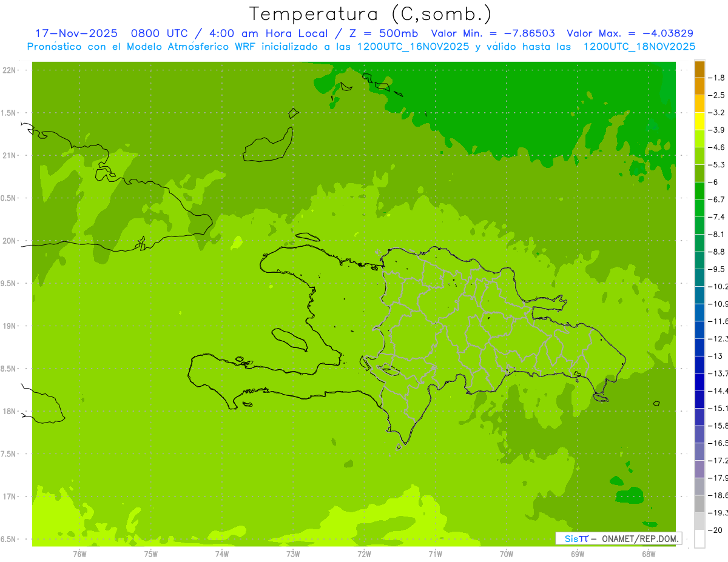Screen dimensions: 728x562
Task: Click the "68W" longitude label
Action: [649, 554]
